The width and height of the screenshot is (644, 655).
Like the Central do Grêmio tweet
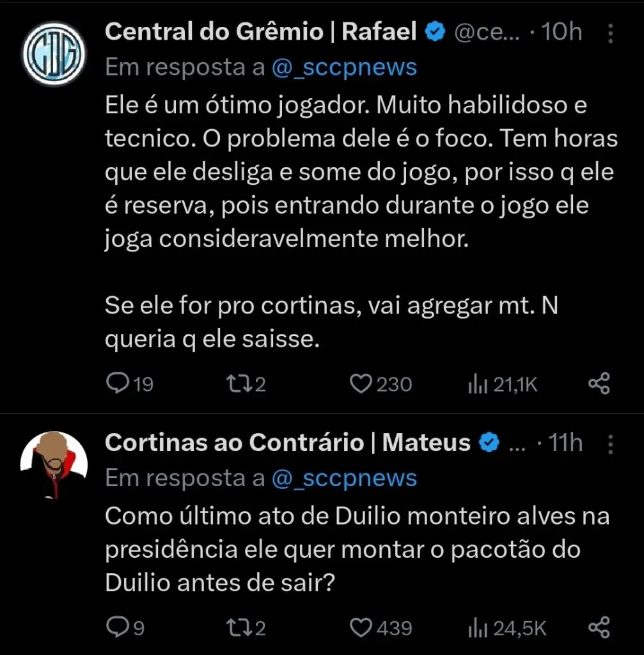362,383
